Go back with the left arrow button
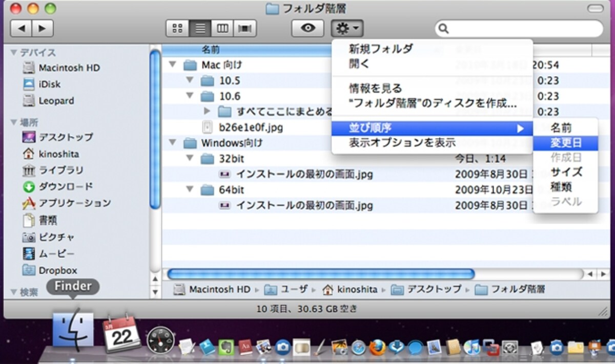615x364 pixels. pos(21,28)
